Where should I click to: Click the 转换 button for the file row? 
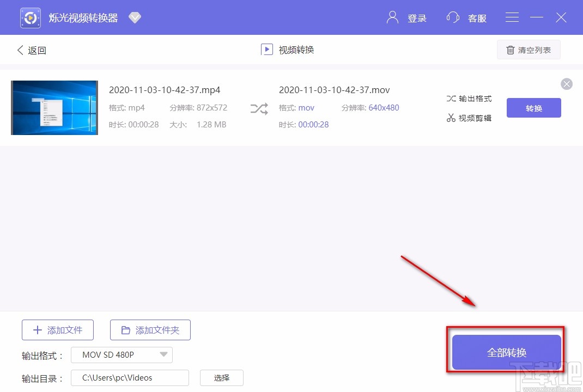pyautogui.click(x=533, y=108)
